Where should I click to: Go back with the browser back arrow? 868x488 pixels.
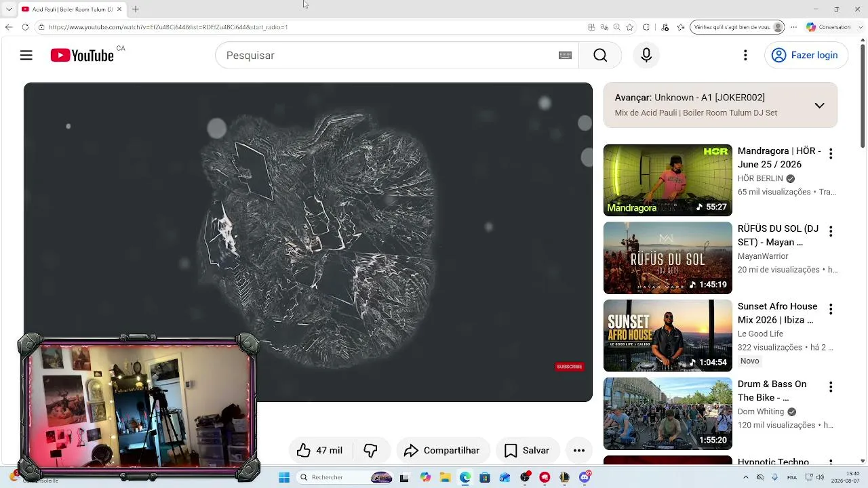tap(9, 27)
